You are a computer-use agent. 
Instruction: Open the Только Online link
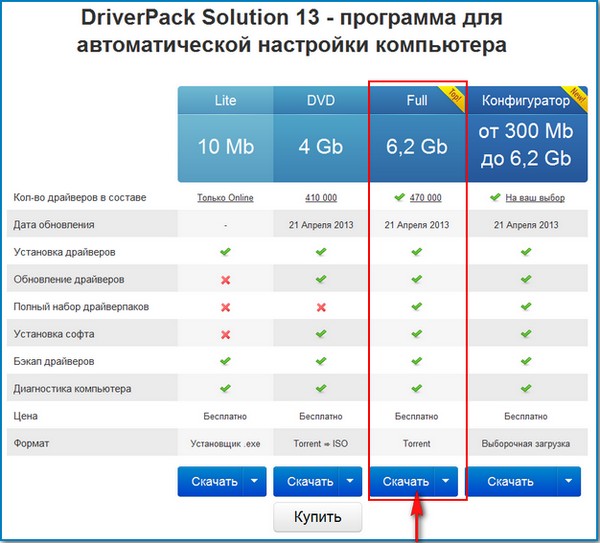coord(225,198)
